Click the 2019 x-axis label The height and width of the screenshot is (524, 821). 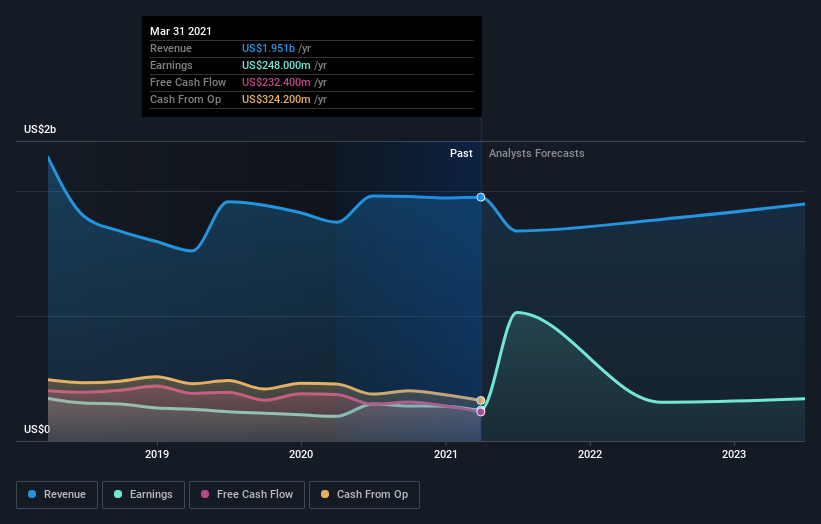[157, 454]
